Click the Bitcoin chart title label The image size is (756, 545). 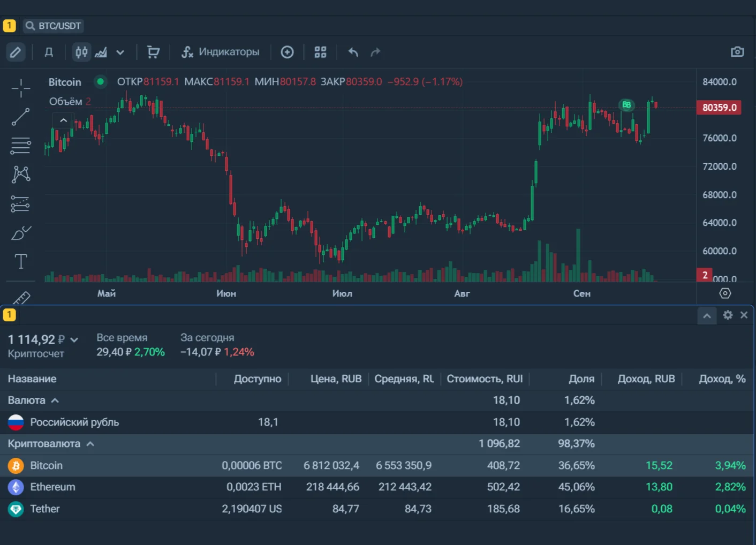pyautogui.click(x=65, y=82)
